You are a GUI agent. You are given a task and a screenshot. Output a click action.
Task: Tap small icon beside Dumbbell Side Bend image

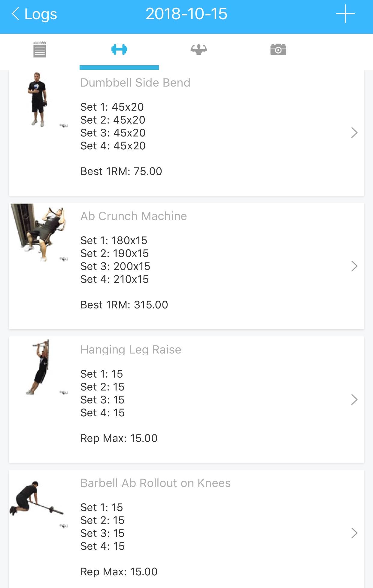(x=63, y=126)
